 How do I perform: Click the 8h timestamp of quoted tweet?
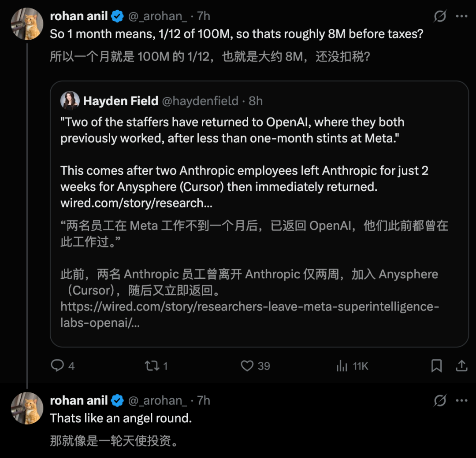point(255,101)
